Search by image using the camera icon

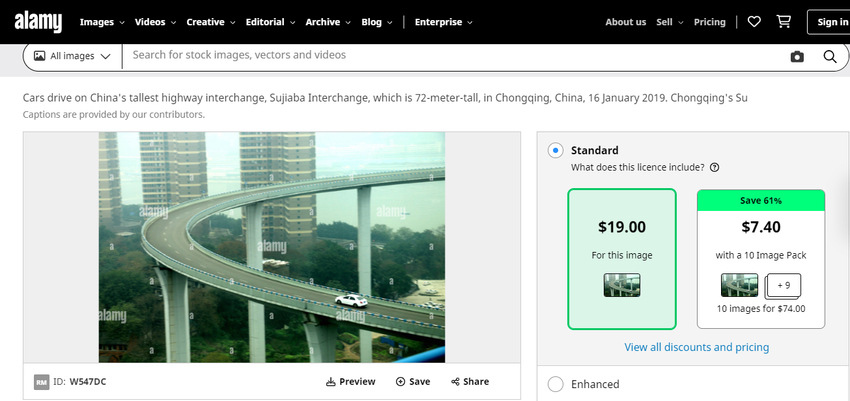point(797,56)
